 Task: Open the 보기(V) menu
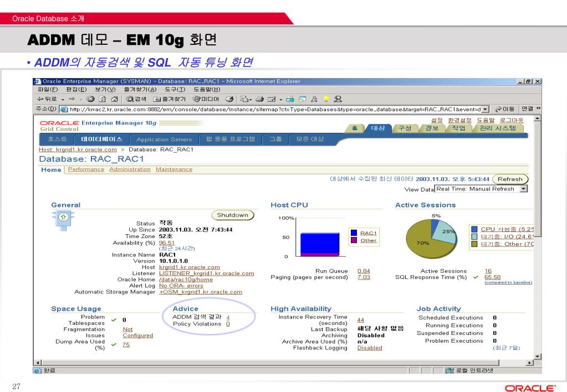coord(105,89)
